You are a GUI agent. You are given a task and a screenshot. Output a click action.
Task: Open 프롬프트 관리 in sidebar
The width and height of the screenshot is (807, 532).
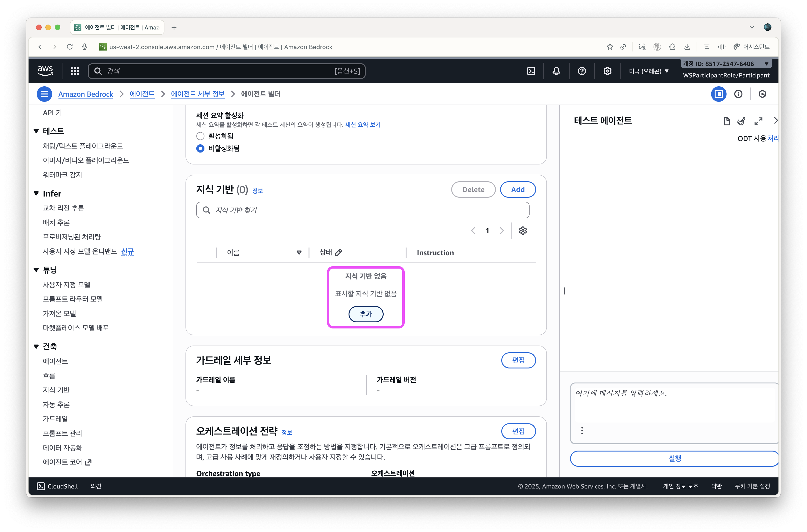click(62, 433)
